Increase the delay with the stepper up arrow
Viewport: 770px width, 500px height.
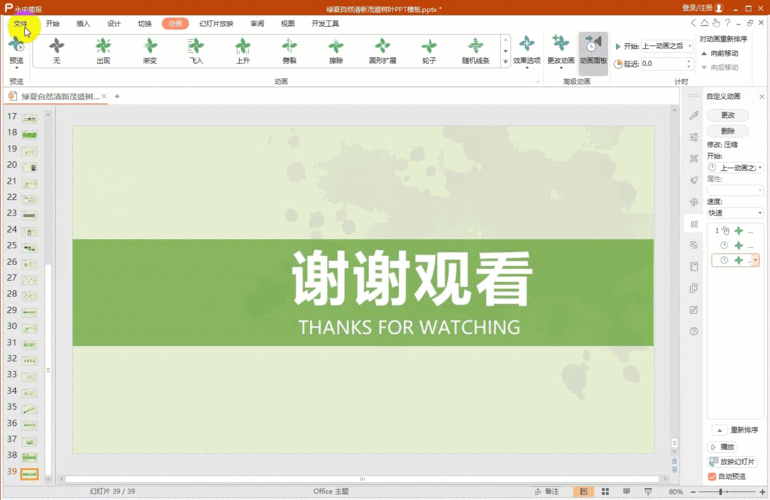click(689, 61)
